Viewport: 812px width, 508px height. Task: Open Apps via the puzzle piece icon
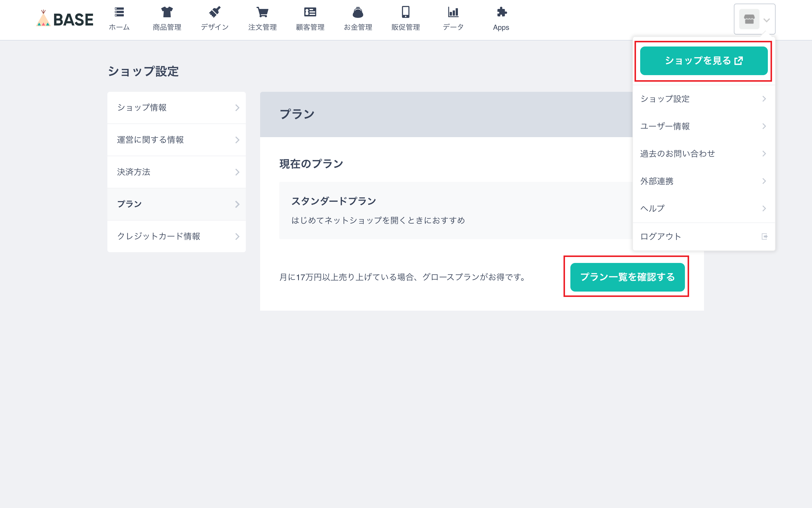501,12
